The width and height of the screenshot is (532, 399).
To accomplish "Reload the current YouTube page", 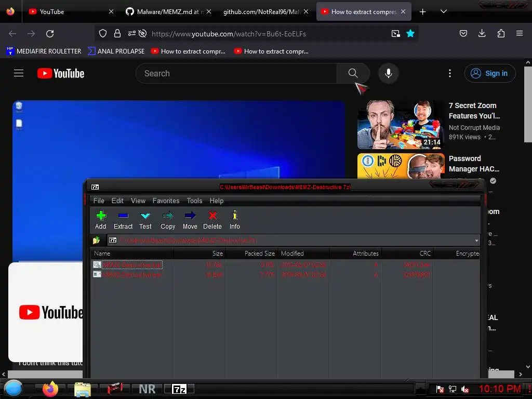I will [50, 34].
